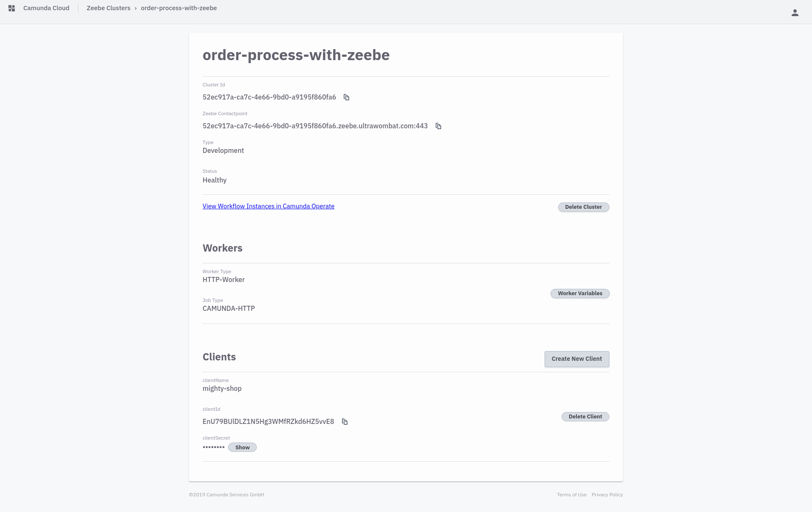
Task: Open the Privacy Policy page
Action: [607, 495]
